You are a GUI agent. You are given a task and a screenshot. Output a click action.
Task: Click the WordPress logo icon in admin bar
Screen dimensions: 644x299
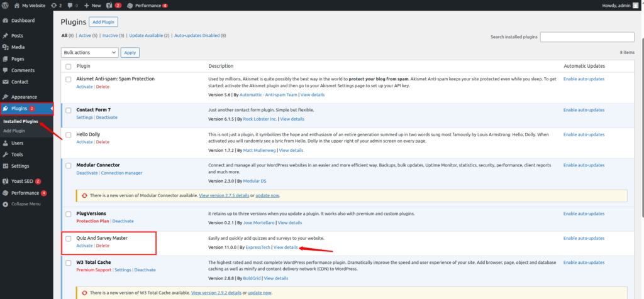click(x=5, y=6)
